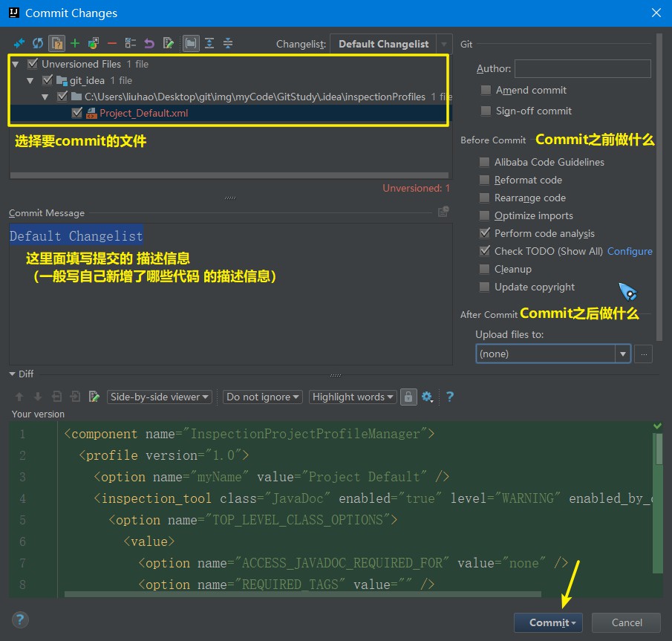Open the Upload files to (none) dropdown
The width and height of the screenshot is (672, 641).
(553, 354)
